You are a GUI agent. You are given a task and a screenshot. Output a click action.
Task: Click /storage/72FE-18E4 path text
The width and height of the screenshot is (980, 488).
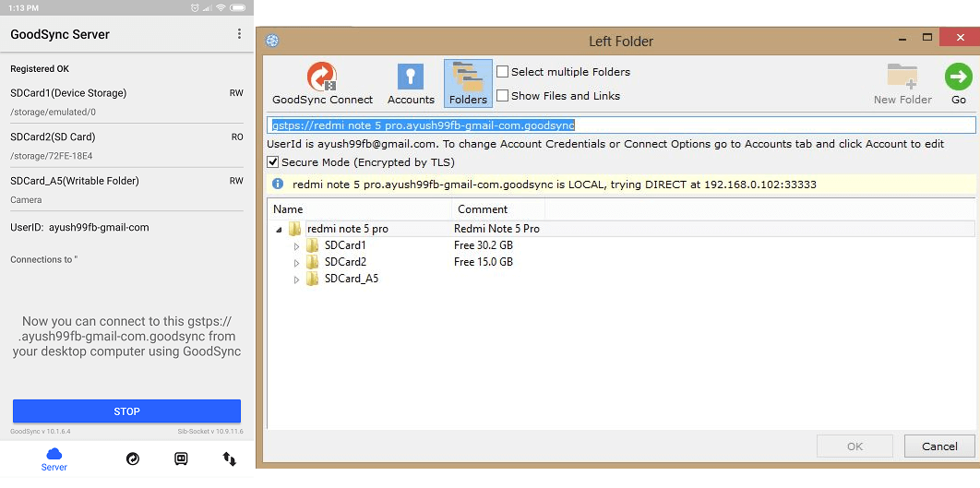point(52,156)
